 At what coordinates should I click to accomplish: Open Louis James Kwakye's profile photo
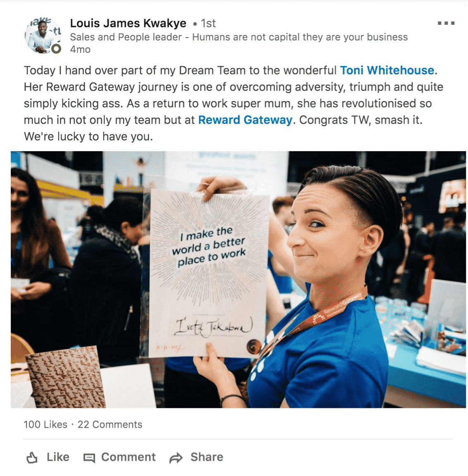tap(43, 36)
